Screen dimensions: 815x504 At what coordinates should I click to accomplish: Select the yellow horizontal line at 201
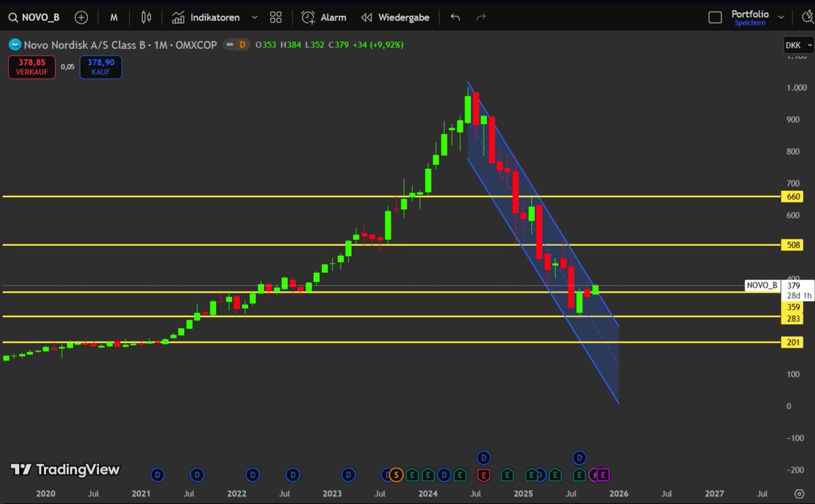[x=391, y=342]
